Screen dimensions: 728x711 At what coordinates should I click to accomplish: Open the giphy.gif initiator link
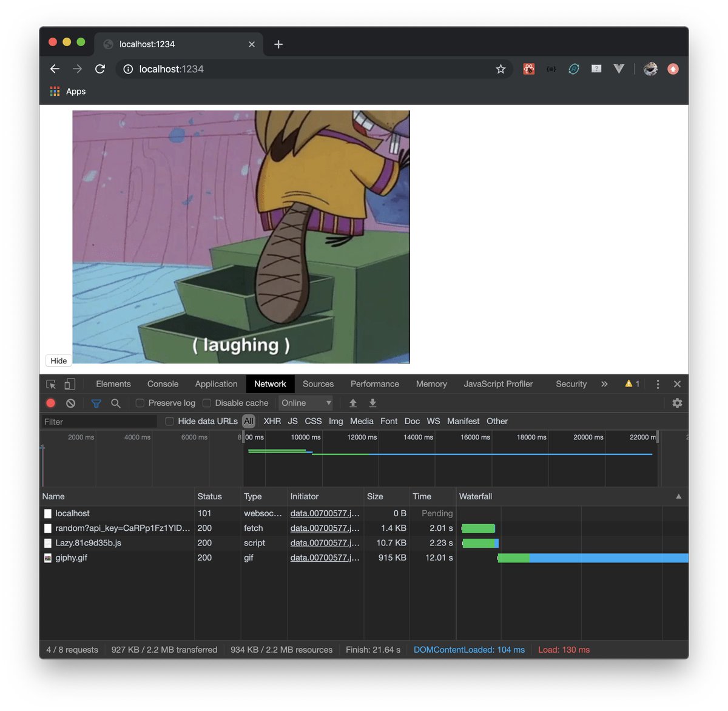[x=325, y=558]
